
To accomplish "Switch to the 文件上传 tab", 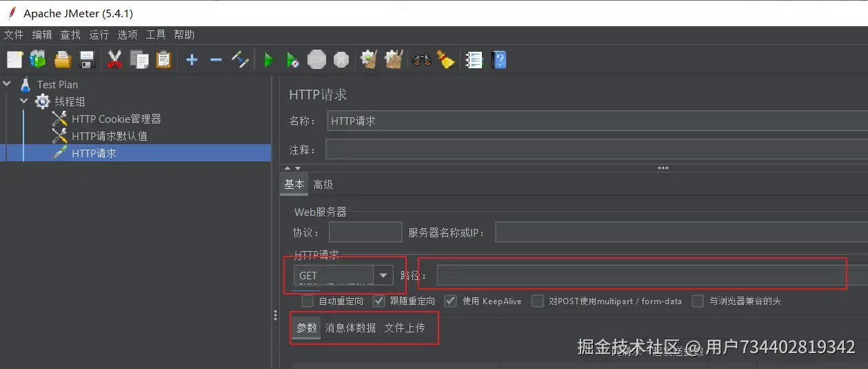I will (405, 328).
